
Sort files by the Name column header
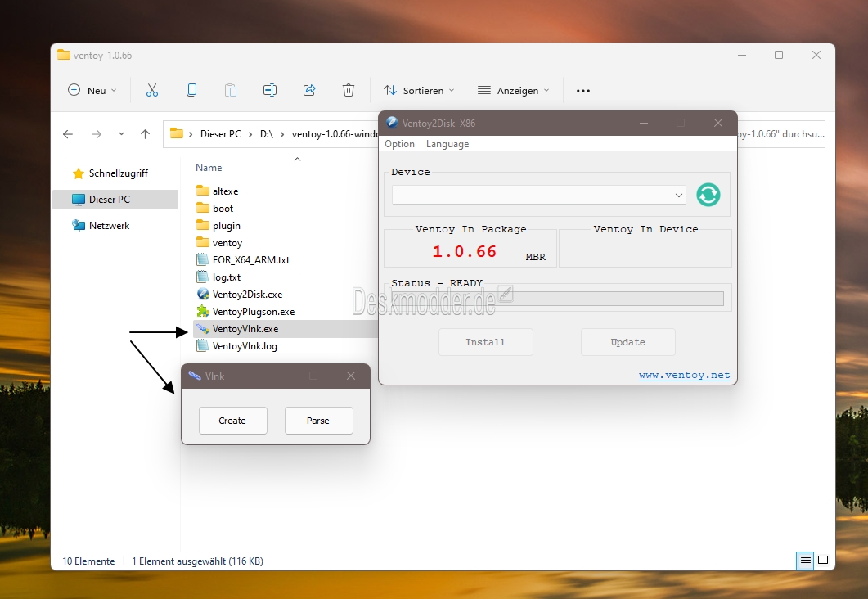tap(209, 167)
